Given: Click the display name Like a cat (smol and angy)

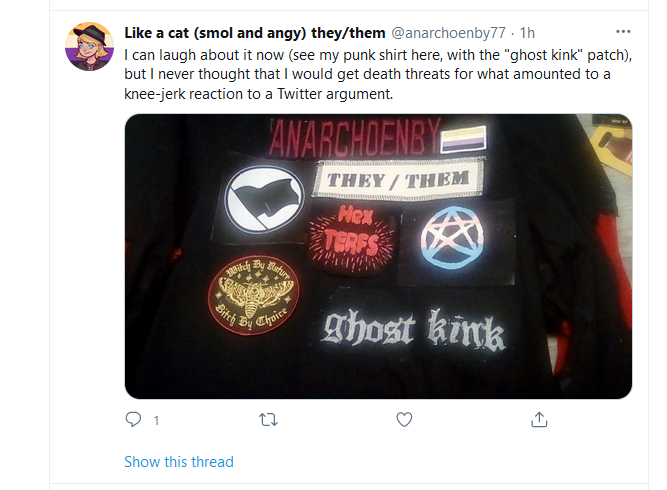Looking at the screenshot, I should [x=254, y=33].
